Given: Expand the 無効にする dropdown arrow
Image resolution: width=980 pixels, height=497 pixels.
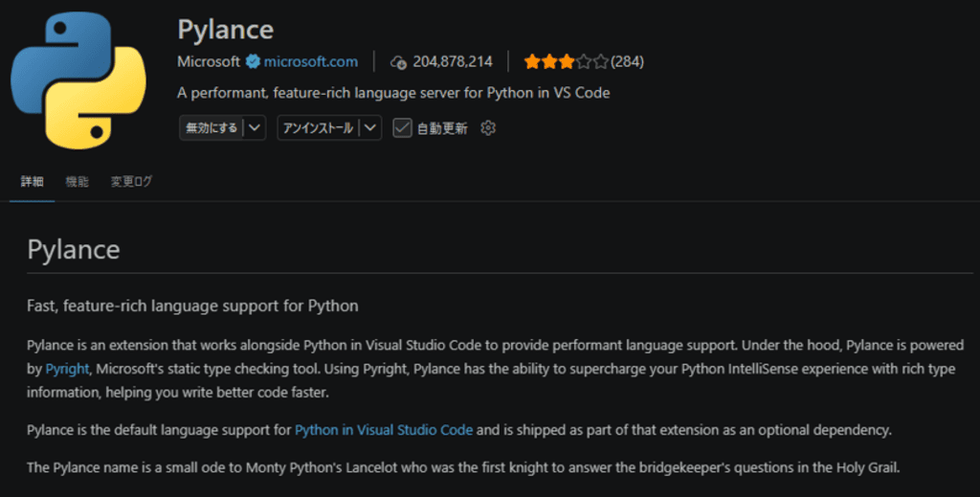Looking at the screenshot, I should click(x=255, y=127).
